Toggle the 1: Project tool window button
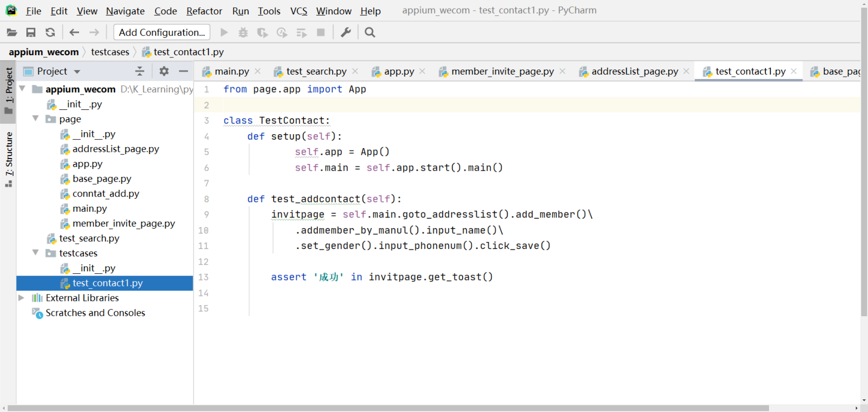The height and width of the screenshot is (412, 868). click(x=8, y=92)
